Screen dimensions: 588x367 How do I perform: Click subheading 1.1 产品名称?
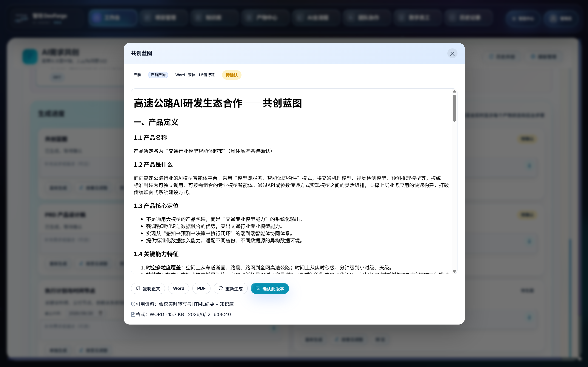[150, 138]
